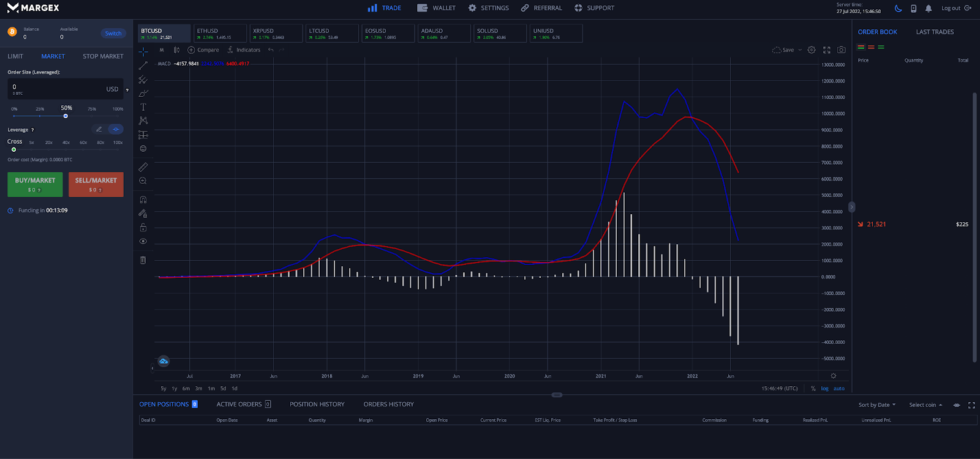Open fullscreen mode for the chart
This screenshot has height=459, width=980.
click(826, 50)
